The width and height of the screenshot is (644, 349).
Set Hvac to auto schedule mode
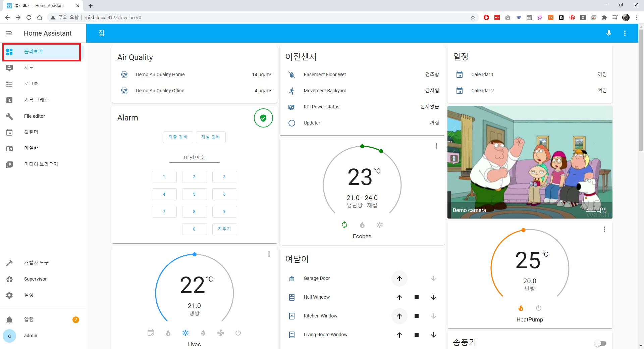click(151, 333)
